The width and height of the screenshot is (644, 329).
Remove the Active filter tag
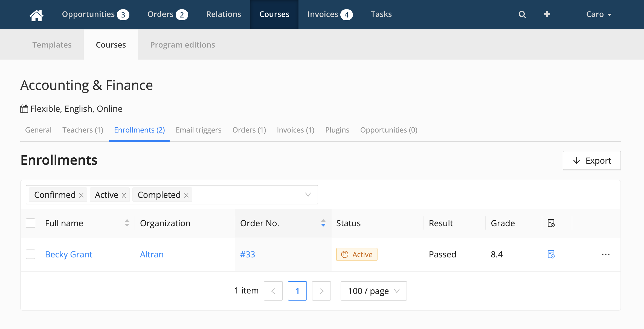[124, 195]
